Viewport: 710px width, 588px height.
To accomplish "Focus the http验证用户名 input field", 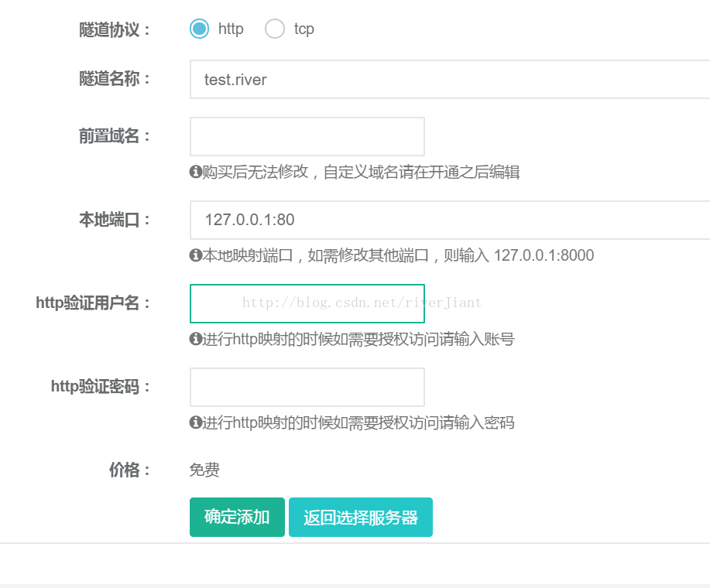I will [307, 303].
